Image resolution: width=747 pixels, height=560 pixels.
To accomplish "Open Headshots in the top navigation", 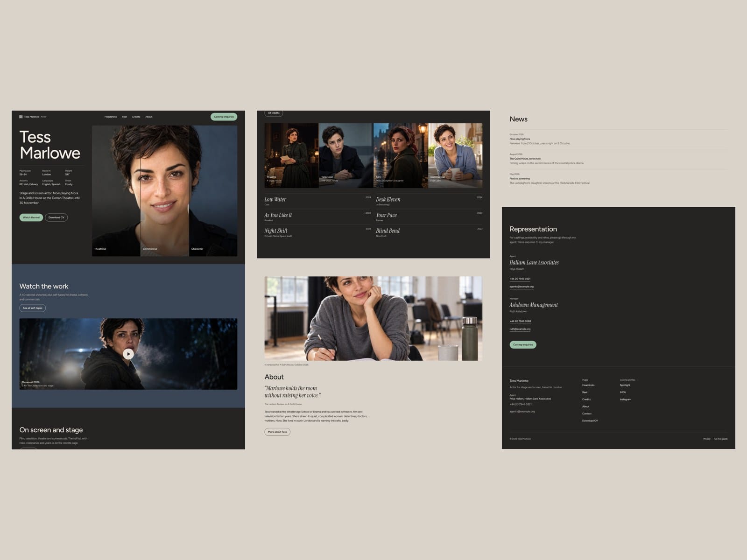I will 111,117.
